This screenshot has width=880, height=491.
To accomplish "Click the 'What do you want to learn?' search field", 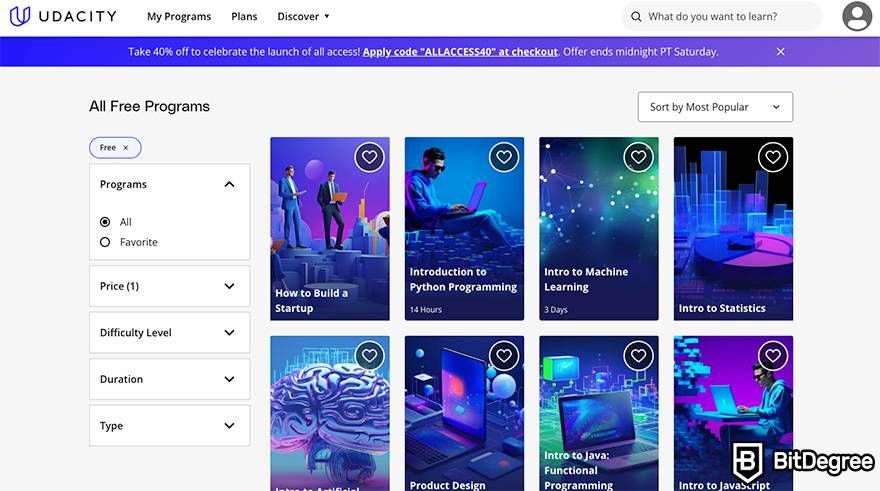I will point(722,17).
